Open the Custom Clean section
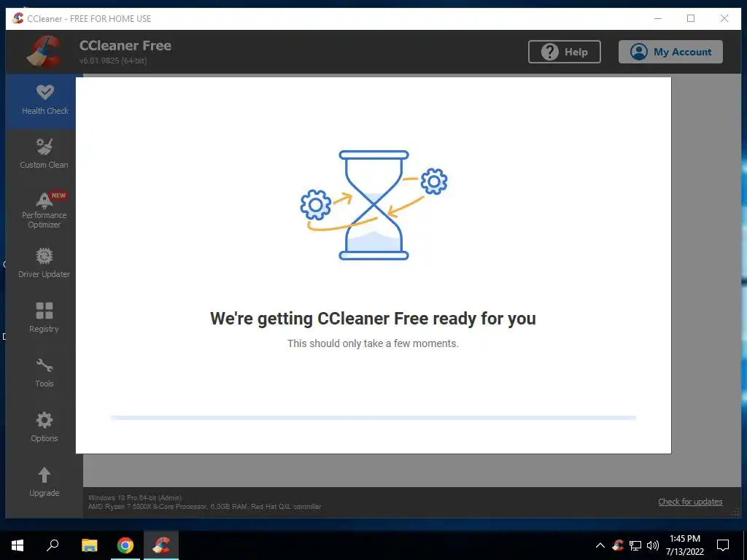This screenshot has height=560, width=747. tap(44, 155)
